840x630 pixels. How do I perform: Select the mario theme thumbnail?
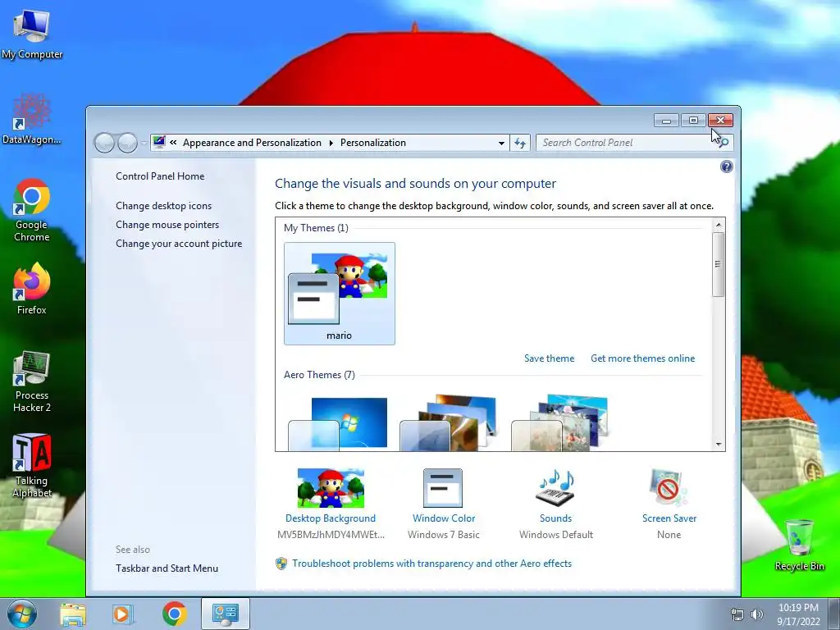339,293
